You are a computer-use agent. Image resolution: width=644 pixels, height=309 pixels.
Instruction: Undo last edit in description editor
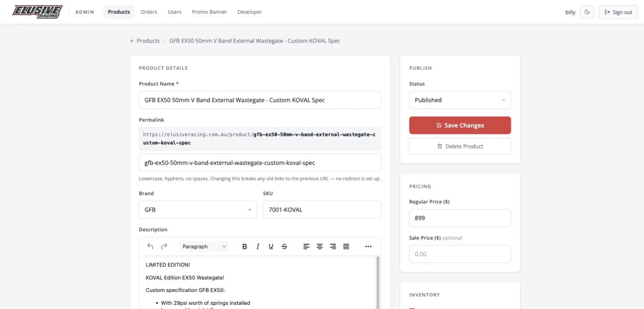coord(151,246)
